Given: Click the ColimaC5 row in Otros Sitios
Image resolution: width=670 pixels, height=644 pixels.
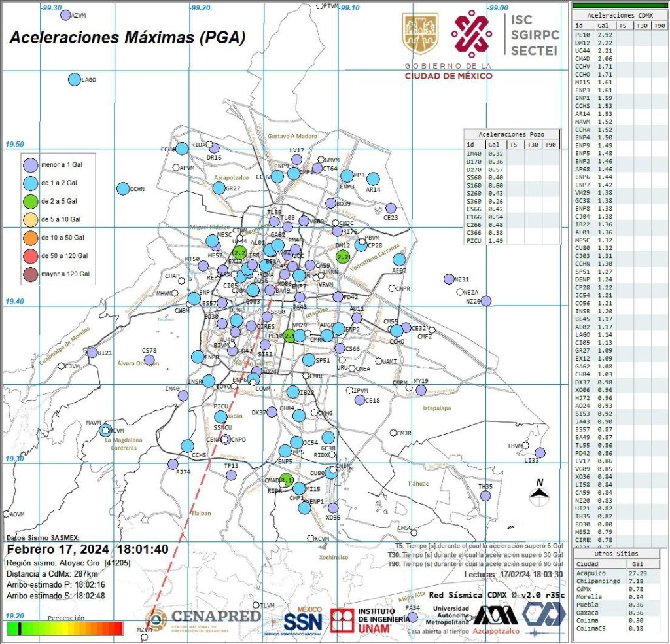Looking at the screenshot, I should (619, 628).
